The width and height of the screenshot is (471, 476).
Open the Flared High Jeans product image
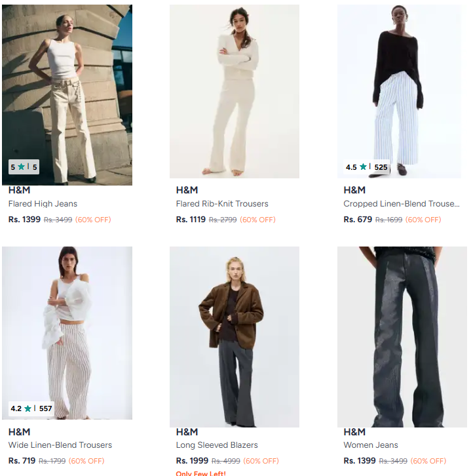tap(67, 94)
